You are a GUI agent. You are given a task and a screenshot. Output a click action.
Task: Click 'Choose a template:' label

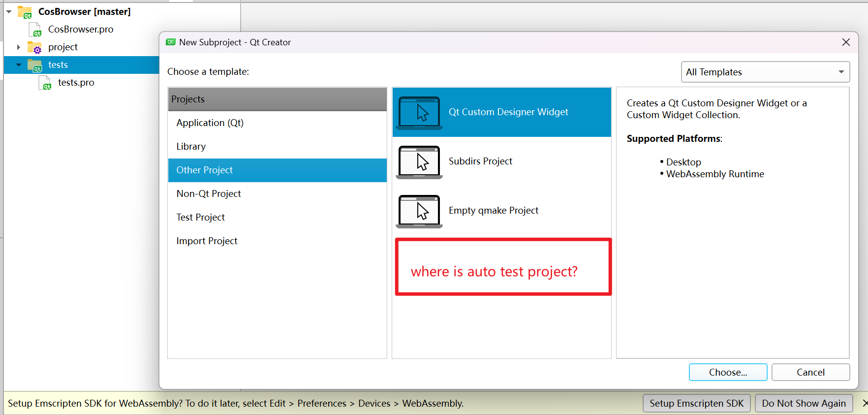[x=208, y=72]
